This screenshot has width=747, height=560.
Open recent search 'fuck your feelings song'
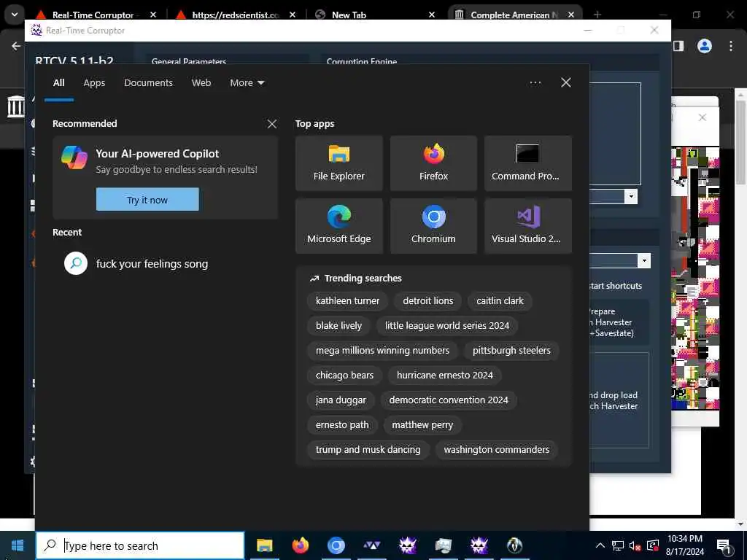[x=152, y=264]
